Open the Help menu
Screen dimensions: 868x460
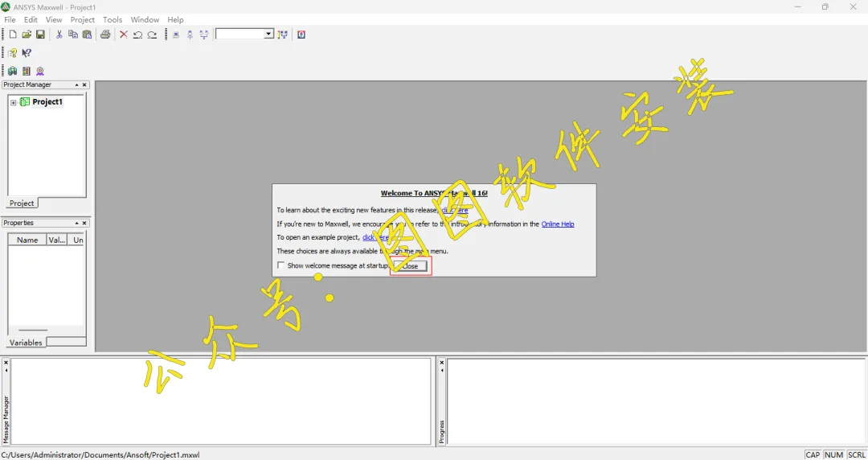(x=175, y=19)
